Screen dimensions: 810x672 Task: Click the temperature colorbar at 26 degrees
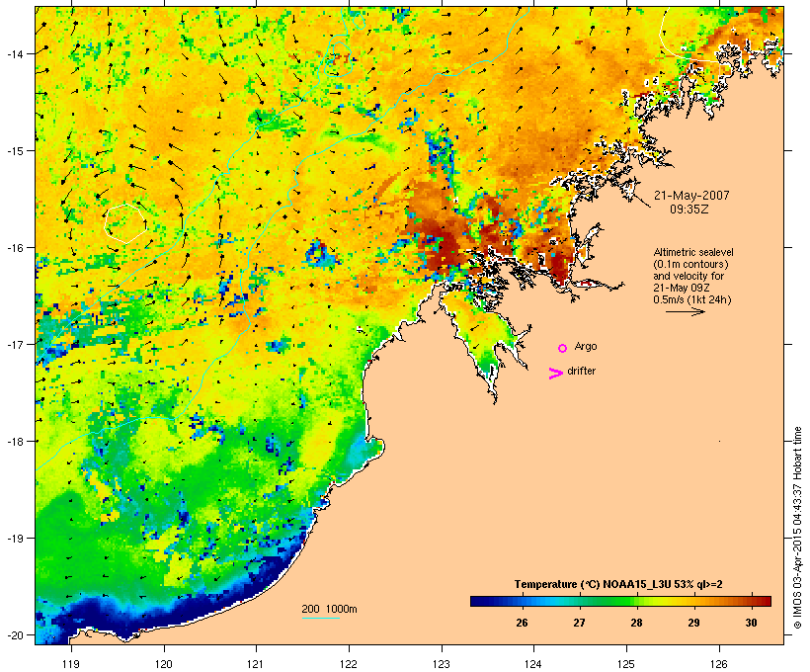point(522,601)
